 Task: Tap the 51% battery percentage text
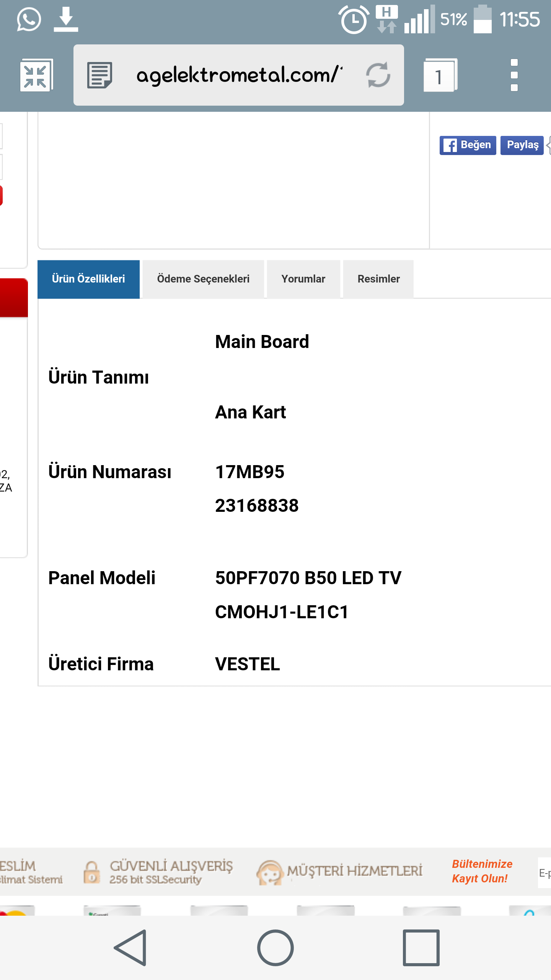tap(453, 19)
